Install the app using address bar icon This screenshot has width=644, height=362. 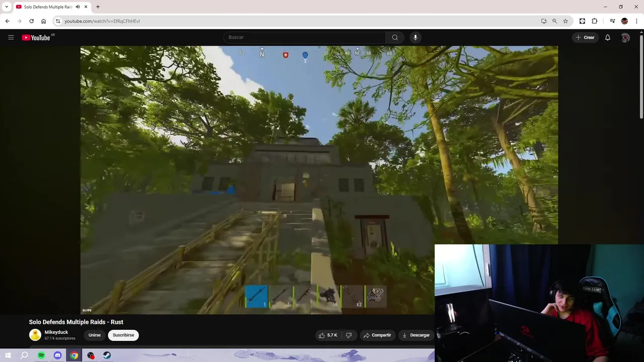(x=544, y=21)
